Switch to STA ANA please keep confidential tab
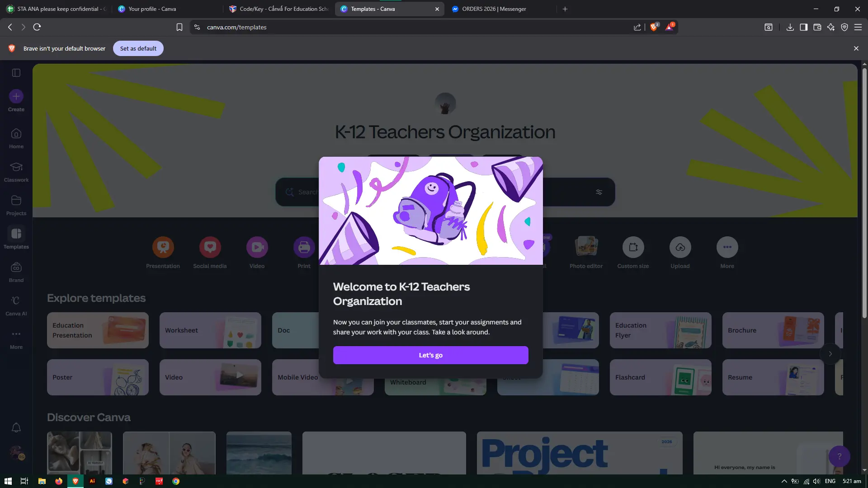 (x=56, y=9)
